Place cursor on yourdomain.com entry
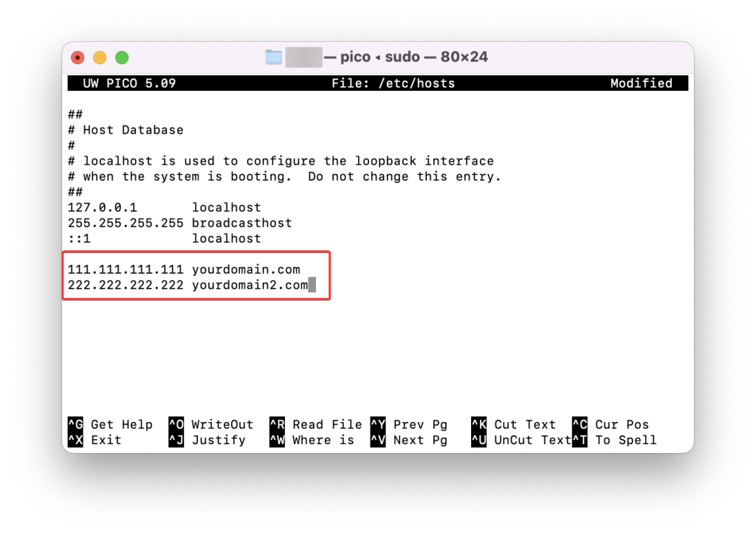 click(x=246, y=269)
